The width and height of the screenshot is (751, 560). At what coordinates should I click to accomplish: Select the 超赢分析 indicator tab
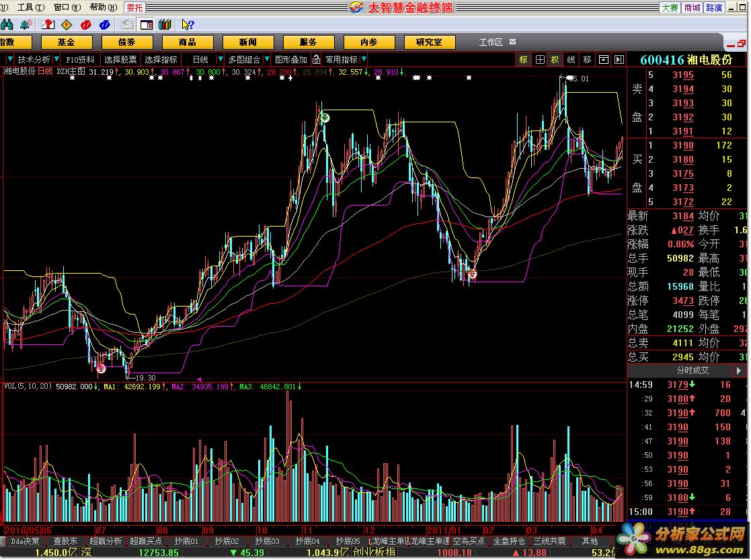click(x=106, y=541)
